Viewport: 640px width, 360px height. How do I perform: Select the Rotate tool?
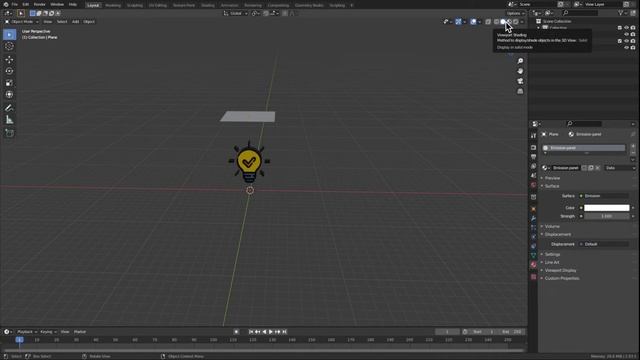(x=9, y=71)
